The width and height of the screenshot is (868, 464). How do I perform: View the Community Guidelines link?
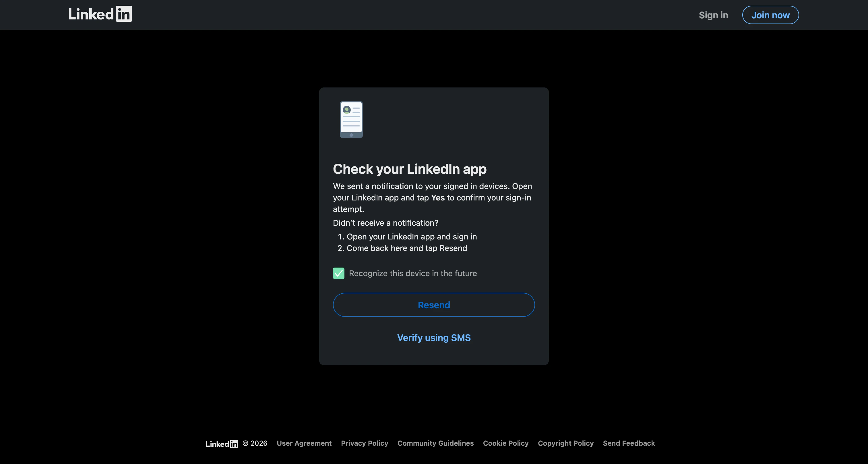pos(435,443)
